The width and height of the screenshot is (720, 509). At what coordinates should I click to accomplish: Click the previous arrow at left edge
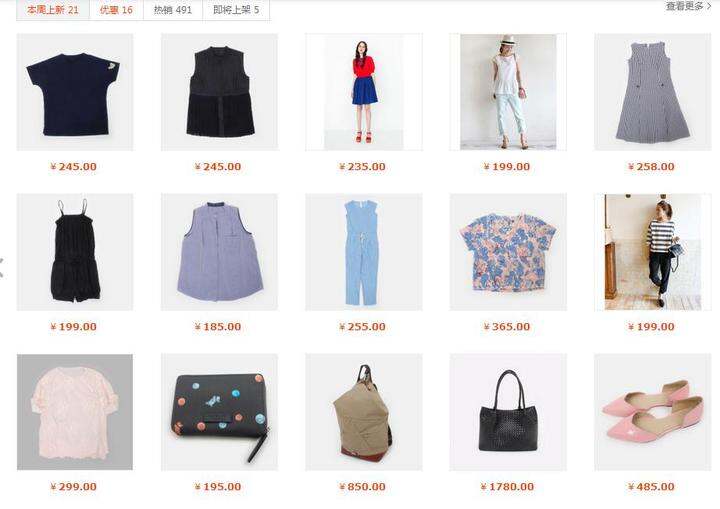[2, 267]
